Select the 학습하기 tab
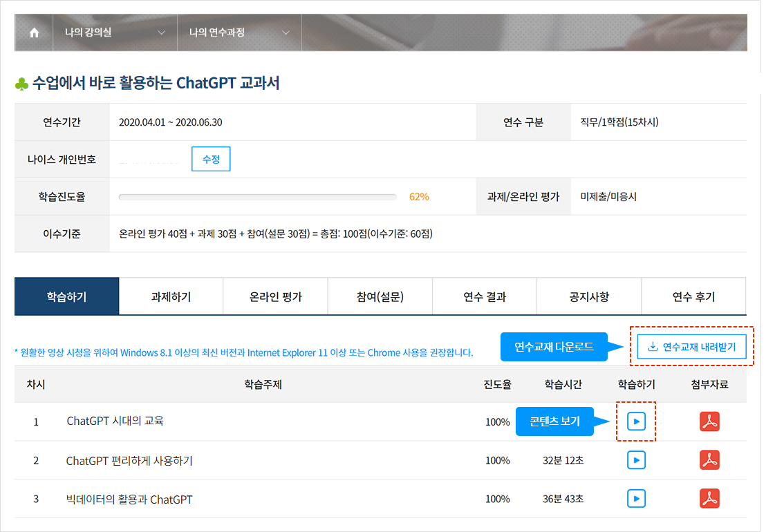 [x=66, y=296]
